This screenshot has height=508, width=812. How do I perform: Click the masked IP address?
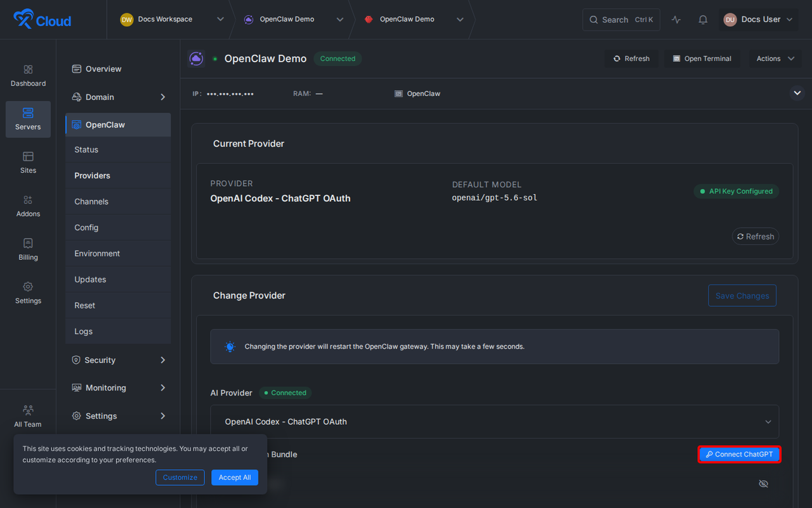230,94
